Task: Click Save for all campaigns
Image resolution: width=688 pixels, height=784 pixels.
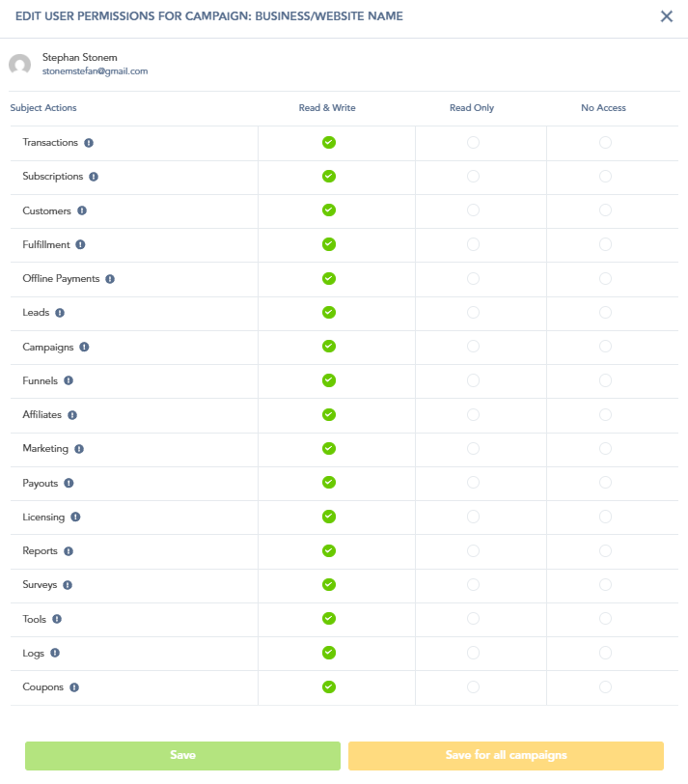Action: pos(506,755)
